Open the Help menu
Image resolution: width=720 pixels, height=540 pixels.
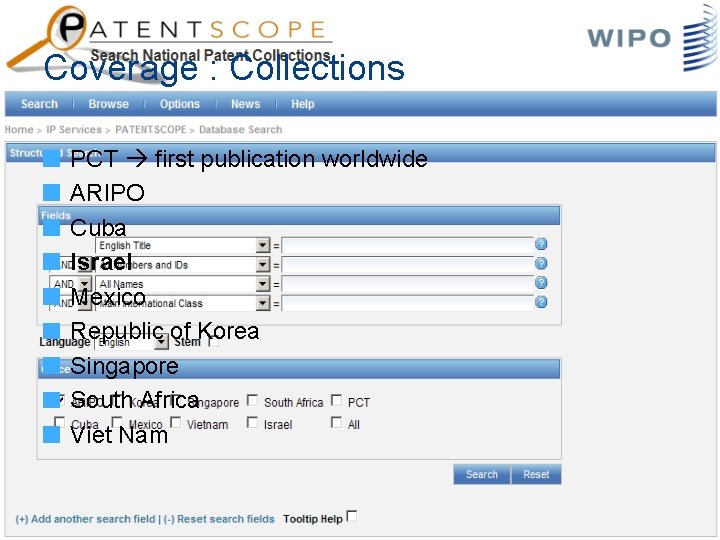pyautogui.click(x=303, y=104)
